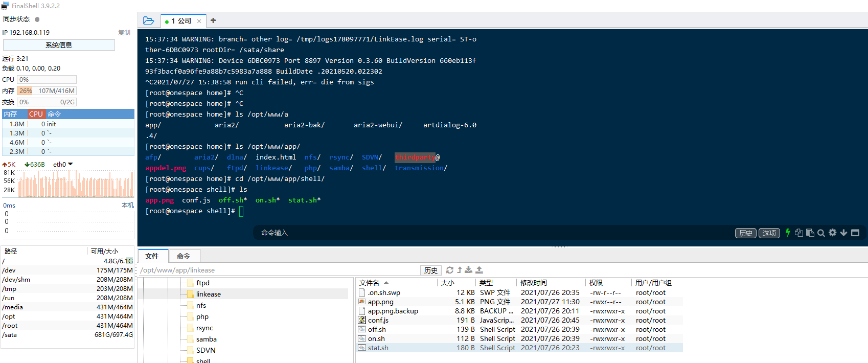The width and height of the screenshot is (868, 363).
Task: Go up to parent directory arrow
Action: [x=460, y=270]
